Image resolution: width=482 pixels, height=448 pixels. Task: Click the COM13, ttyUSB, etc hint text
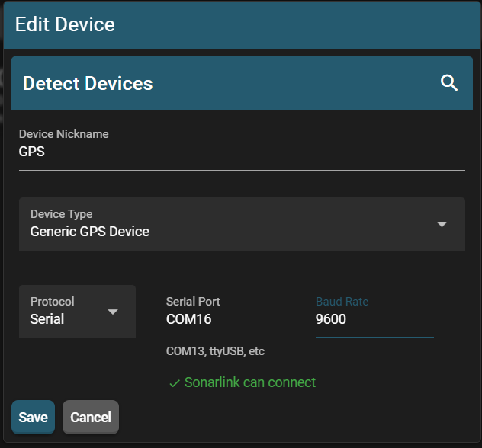(215, 351)
